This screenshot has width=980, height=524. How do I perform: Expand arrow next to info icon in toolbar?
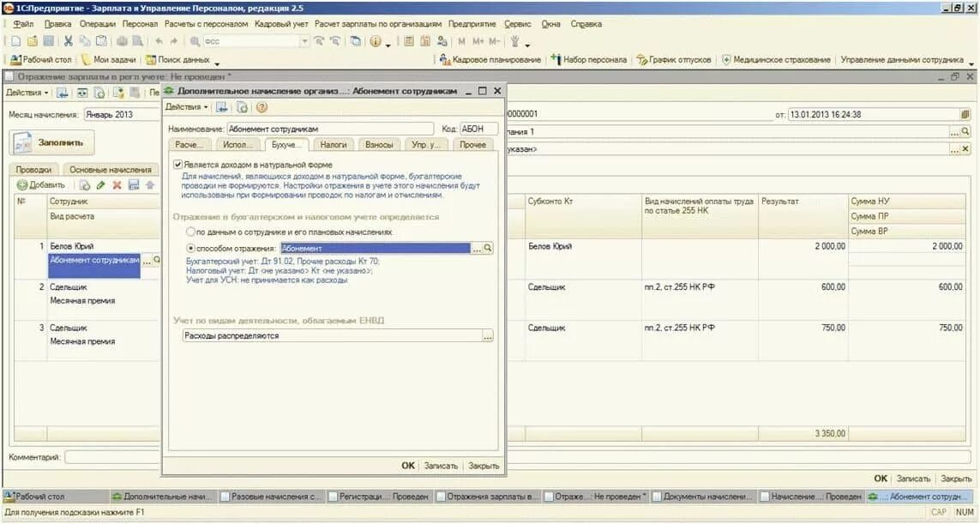[x=388, y=44]
